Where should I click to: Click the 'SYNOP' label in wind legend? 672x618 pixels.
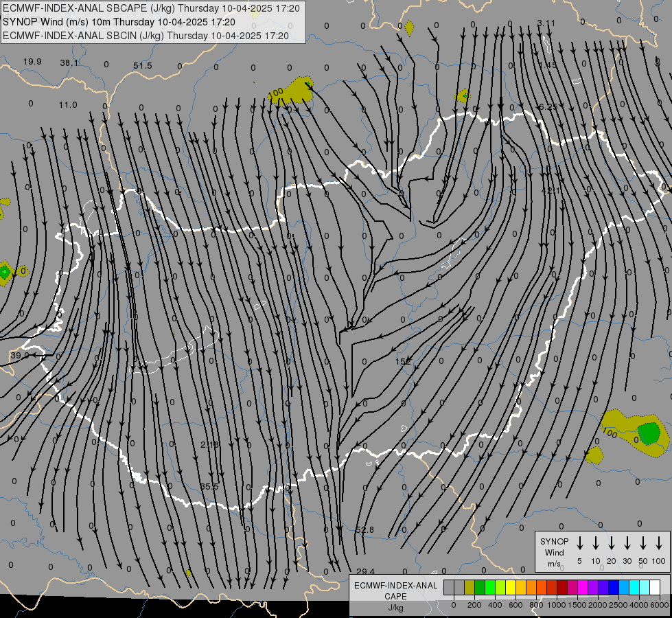(554, 542)
